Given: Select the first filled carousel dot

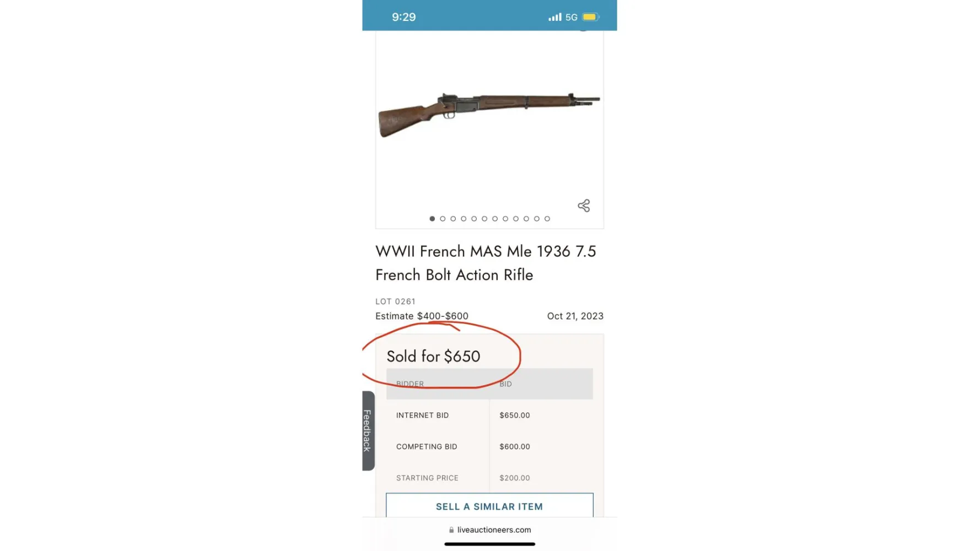Looking at the screenshot, I should coord(432,219).
